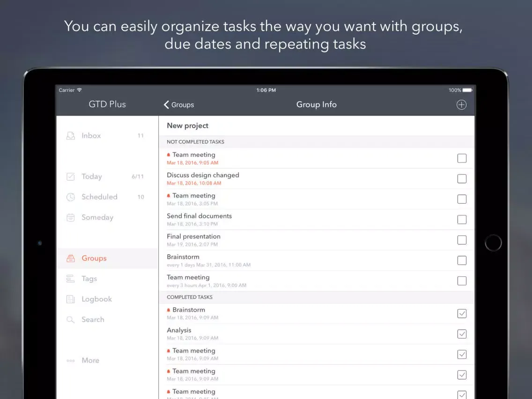
Task: Go back using the Groups chevron
Action: (166, 104)
